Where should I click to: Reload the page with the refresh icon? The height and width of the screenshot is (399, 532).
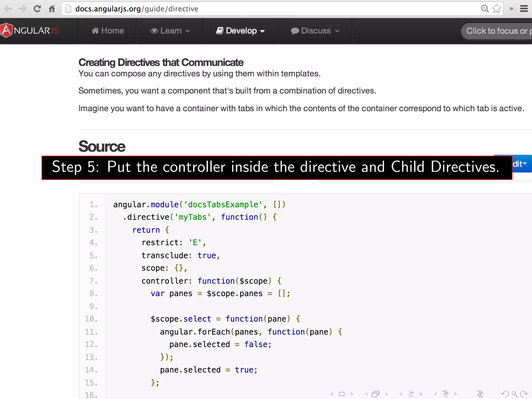(37, 9)
